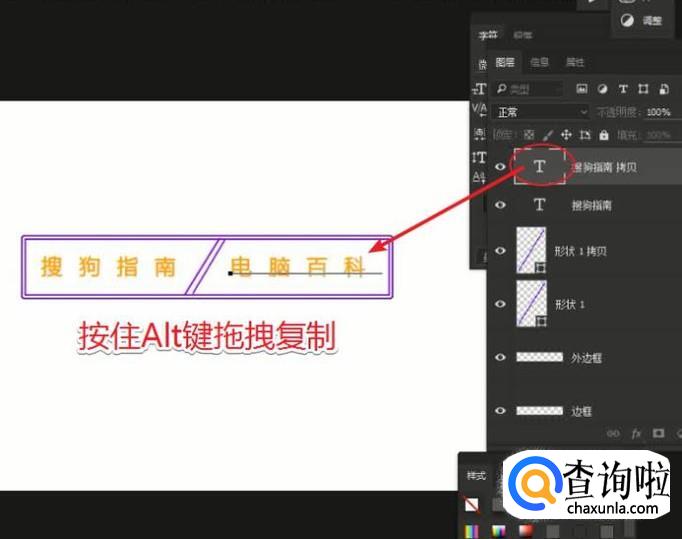Viewport: 682px width, 539px height.
Task: Switch to the 属性 Properties tab
Action: click(x=574, y=62)
